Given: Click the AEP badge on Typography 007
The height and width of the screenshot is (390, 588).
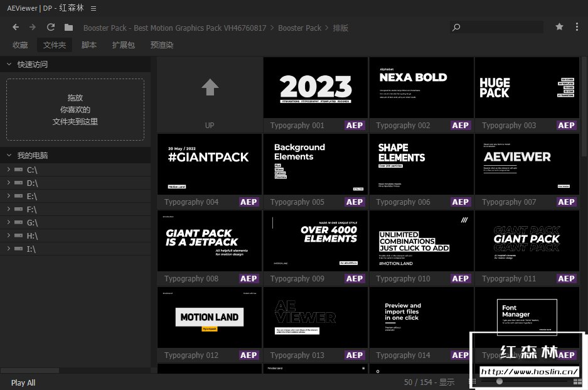Looking at the screenshot, I should 566,202.
